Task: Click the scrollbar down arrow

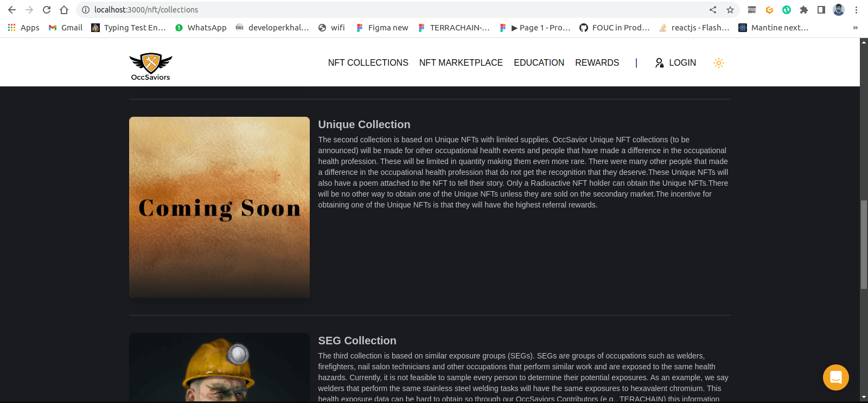Action: (x=864, y=398)
